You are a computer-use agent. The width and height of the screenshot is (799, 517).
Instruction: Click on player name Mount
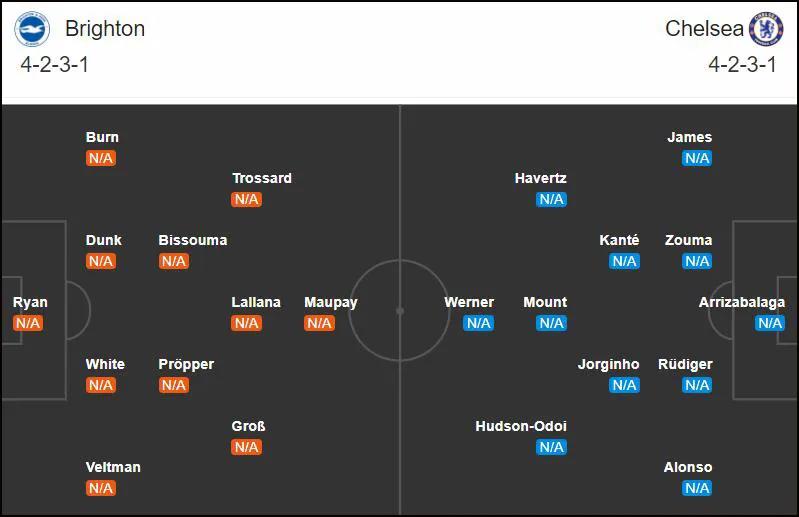tap(545, 302)
